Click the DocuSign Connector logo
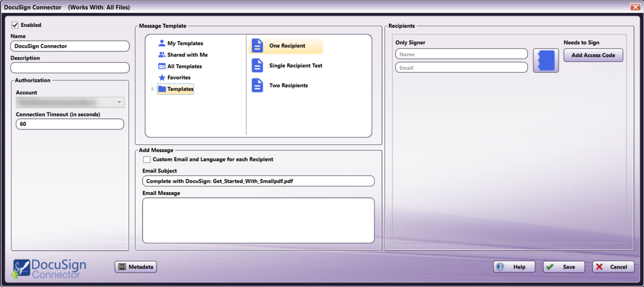Screen dimensions: 644x287 pos(49,269)
